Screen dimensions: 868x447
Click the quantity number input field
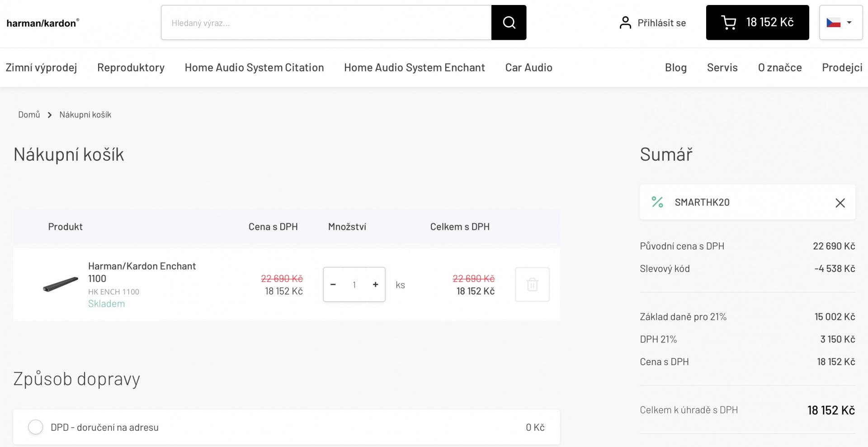coord(354,285)
